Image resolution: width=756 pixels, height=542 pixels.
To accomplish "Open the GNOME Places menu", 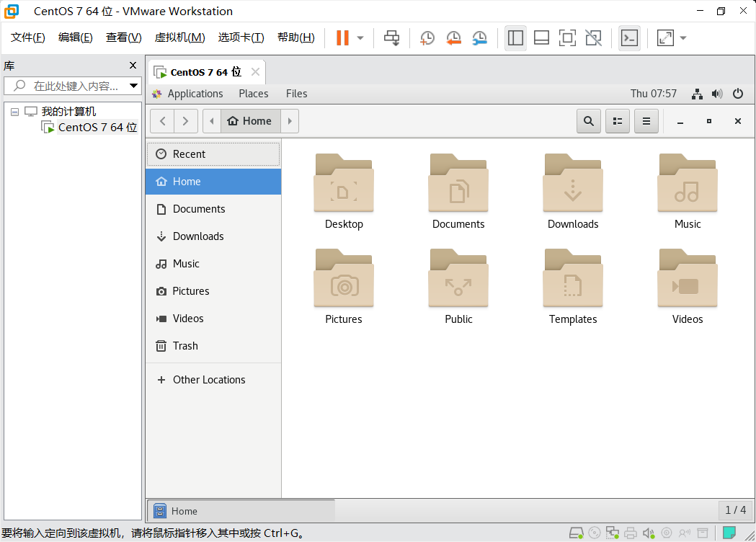I will pyautogui.click(x=253, y=94).
